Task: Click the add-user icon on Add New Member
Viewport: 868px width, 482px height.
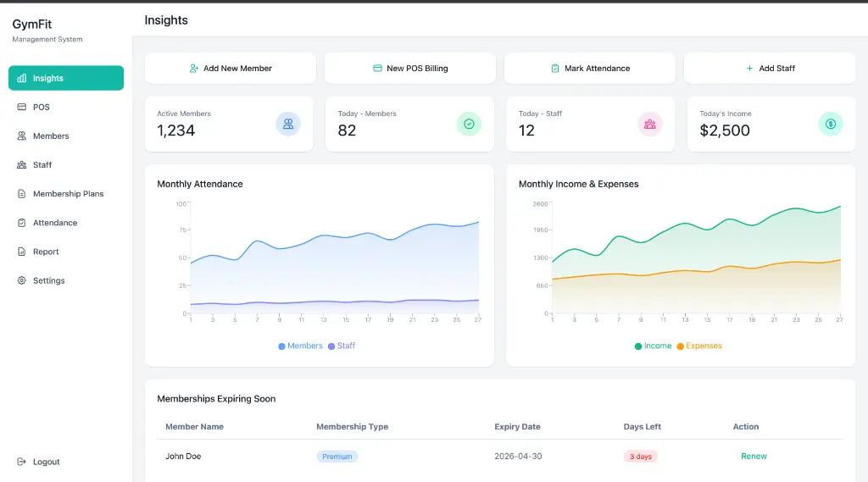Action: pyautogui.click(x=194, y=68)
